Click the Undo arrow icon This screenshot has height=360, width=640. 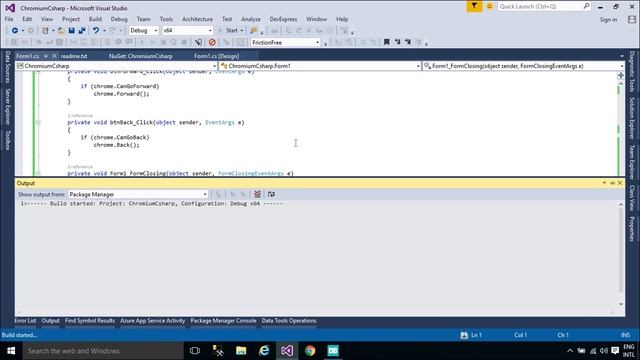click(96, 31)
